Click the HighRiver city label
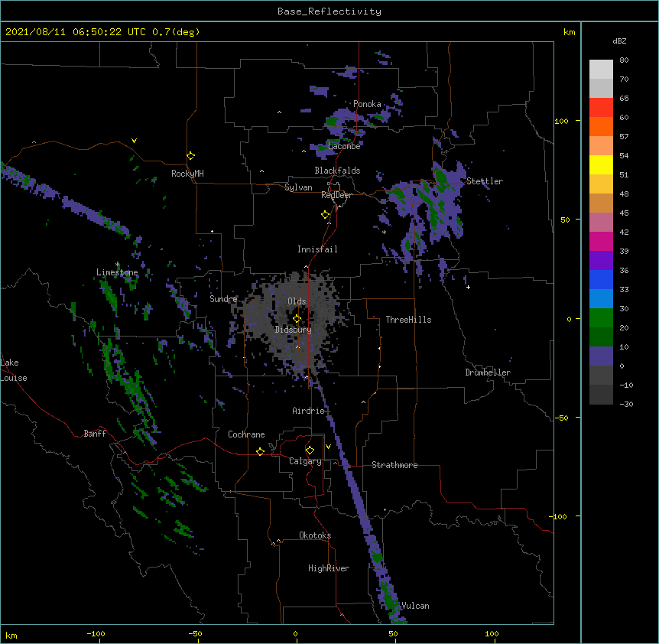The height and width of the screenshot is (644, 659). click(329, 568)
